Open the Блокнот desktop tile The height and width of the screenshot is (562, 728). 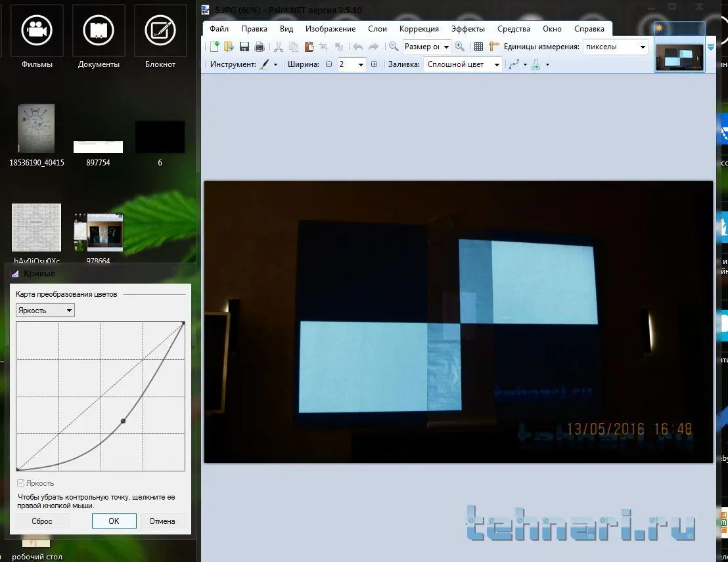(160, 37)
